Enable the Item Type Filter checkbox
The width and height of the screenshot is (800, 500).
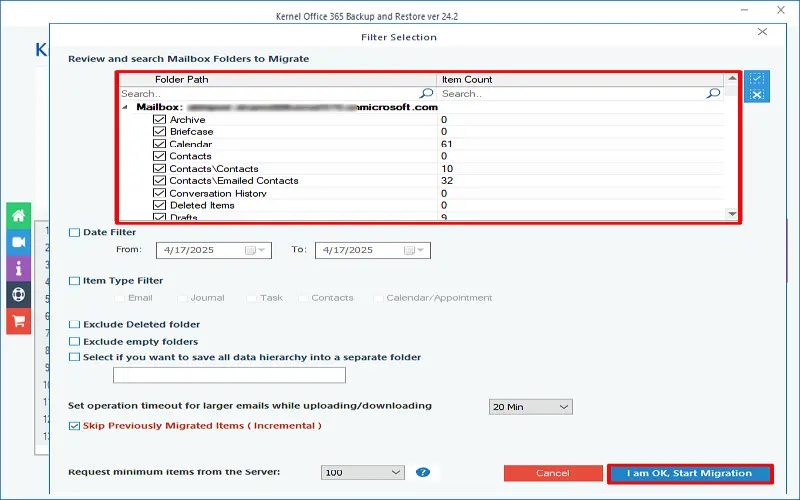pos(74,281)
